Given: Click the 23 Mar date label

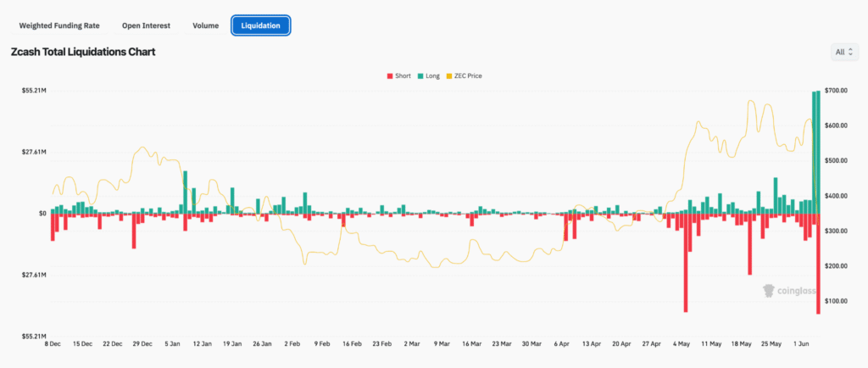Looking at the screenshot, I should point(502,343).
